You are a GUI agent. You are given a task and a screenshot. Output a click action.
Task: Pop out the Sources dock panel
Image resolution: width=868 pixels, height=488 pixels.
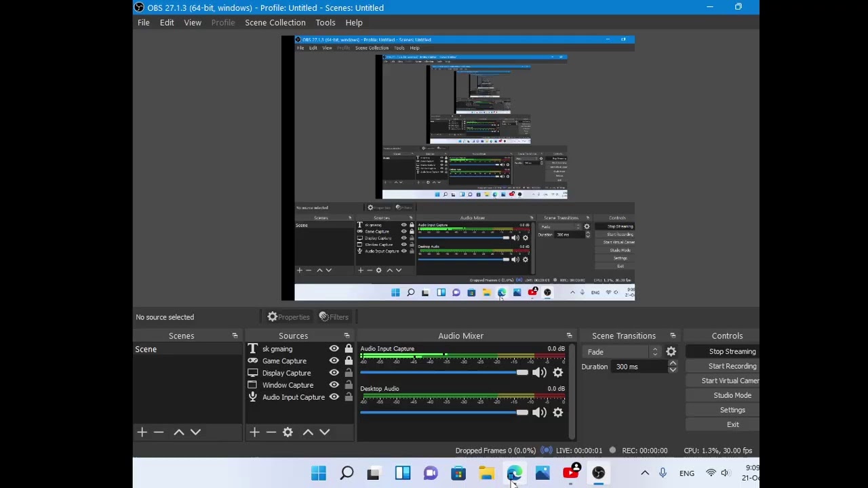[347, 335]
